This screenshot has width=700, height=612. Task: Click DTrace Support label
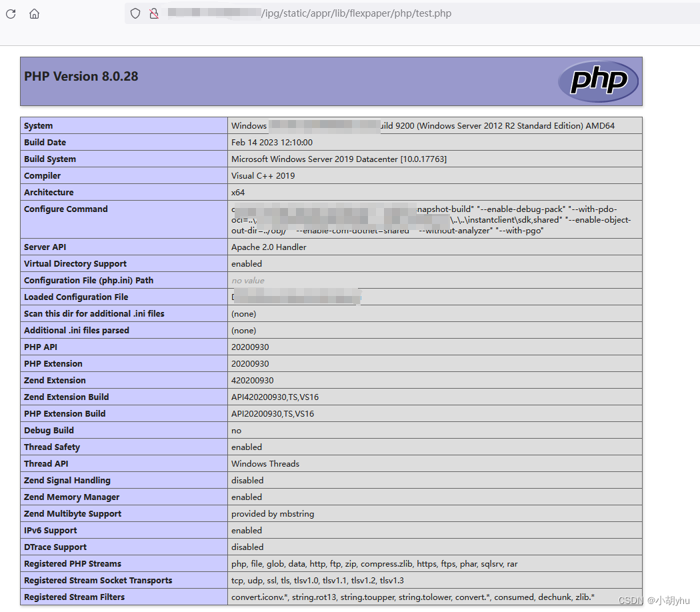55,547
